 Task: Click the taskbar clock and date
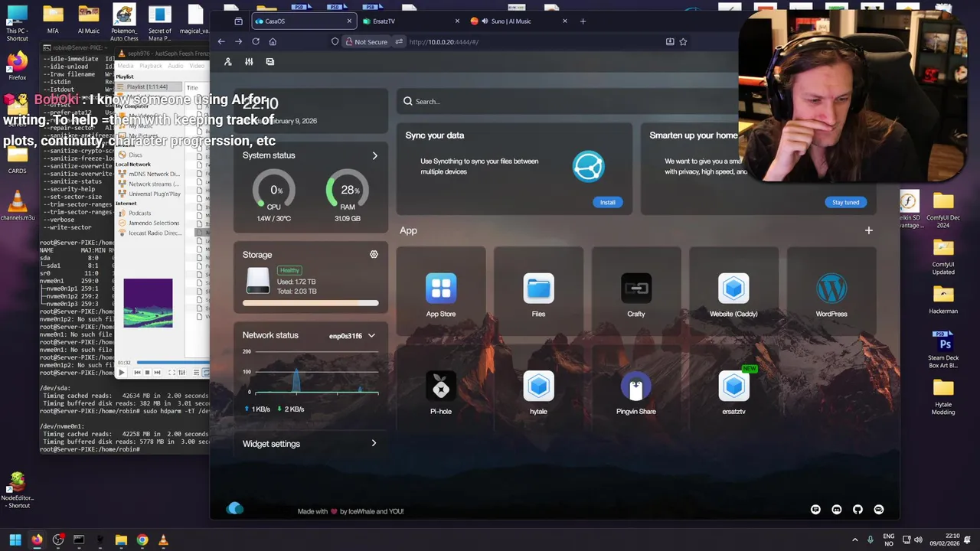coord(945,540)
